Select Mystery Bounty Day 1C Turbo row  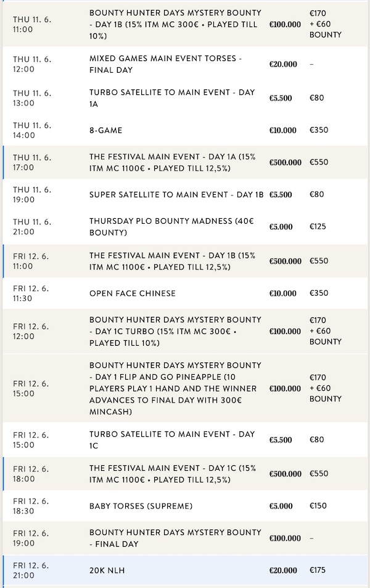[x=185, y=331]
